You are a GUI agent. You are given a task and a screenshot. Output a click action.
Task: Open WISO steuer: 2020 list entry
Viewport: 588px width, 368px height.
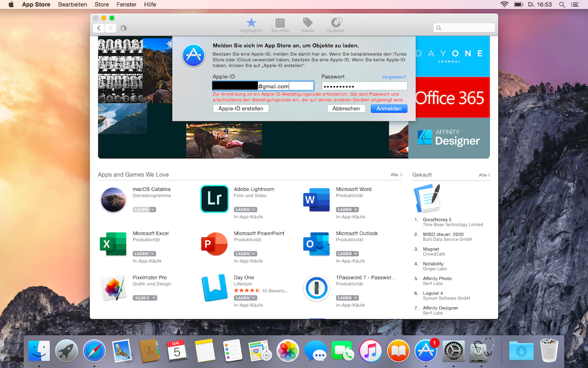[443, 235]
